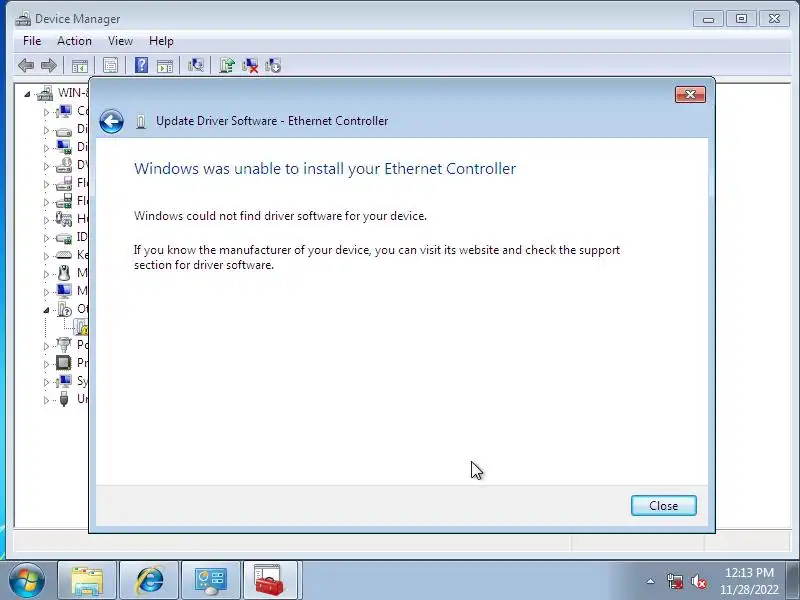Collapse the Other devices tree category
This screenshot has width=800, height=600.
click(x=46, y=310)
